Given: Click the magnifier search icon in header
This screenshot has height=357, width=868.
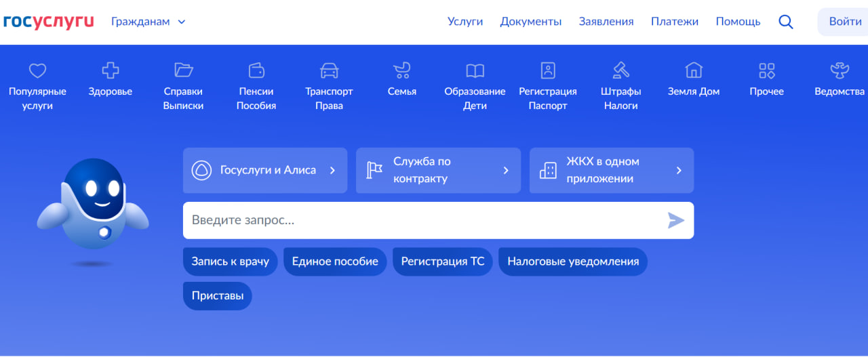Looking at the screenshot, I should pos(786,22).
